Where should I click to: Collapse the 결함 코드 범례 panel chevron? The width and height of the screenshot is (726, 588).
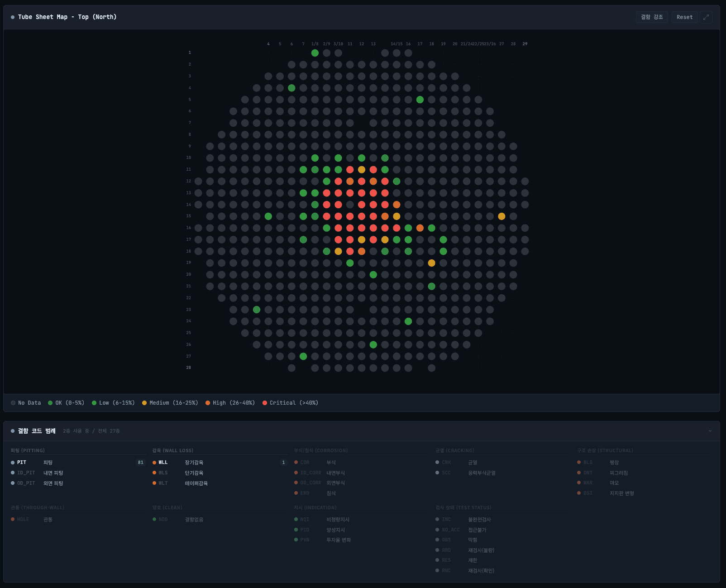(x=710, y=431)
